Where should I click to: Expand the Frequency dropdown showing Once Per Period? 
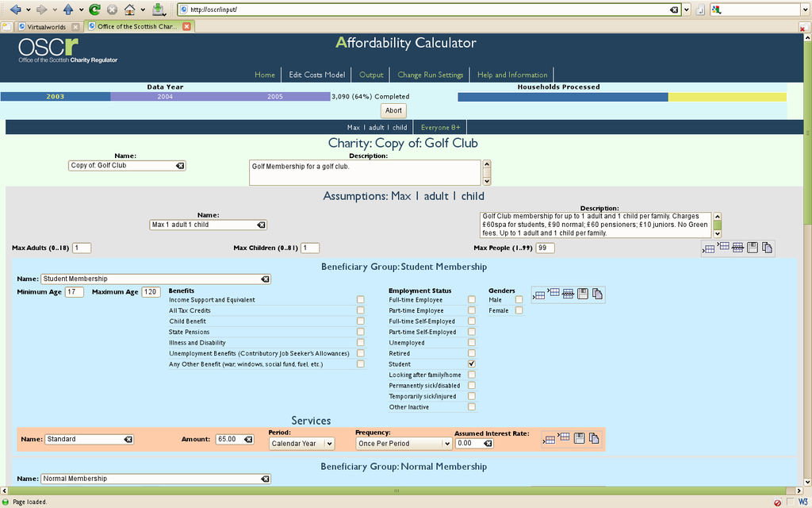pos(404,444)
